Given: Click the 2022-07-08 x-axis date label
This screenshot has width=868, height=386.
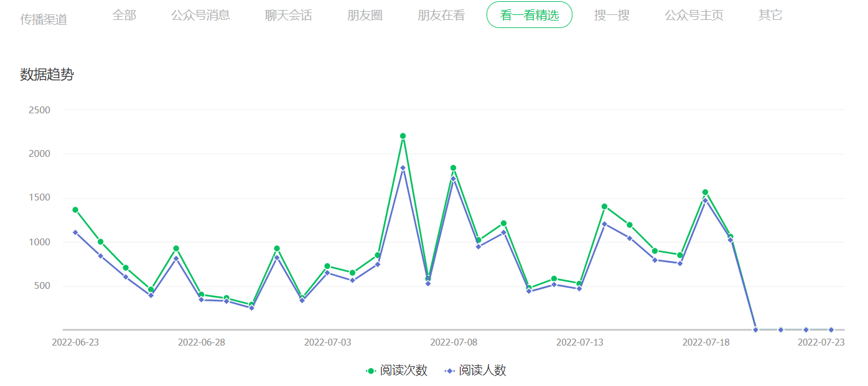Looking at the screenshot, I should tap(454, 342).
